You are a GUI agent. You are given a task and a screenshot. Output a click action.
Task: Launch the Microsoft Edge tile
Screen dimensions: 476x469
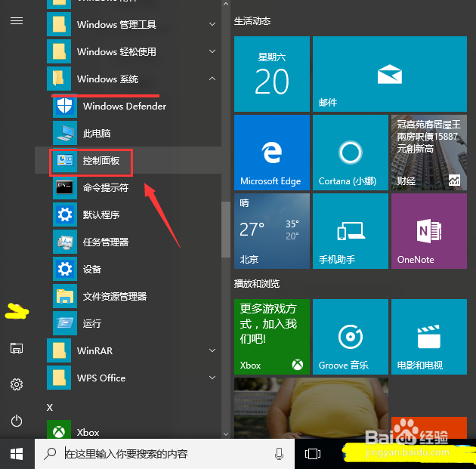pyautogui.click(x=272, y=153)
